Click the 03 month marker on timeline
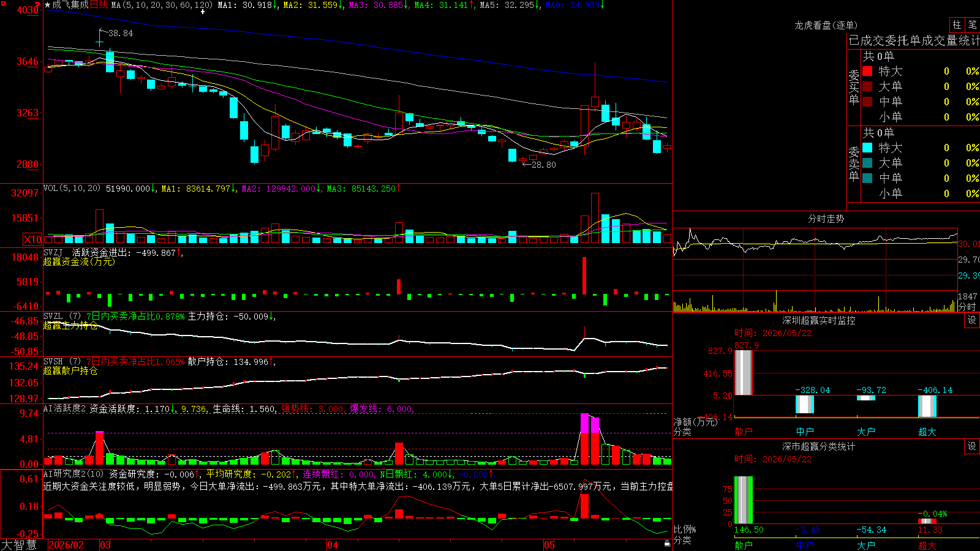 tap(105, 545)
